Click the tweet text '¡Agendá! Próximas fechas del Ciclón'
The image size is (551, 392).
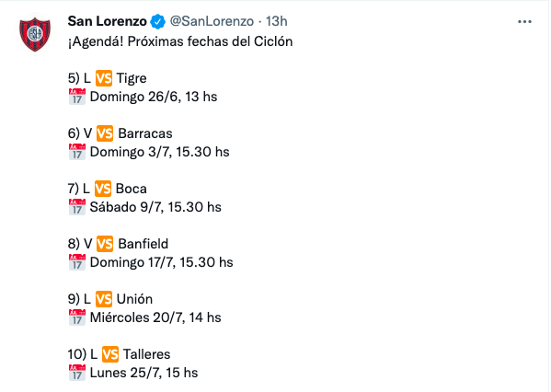pyautogui.click(x=180, y=41)
